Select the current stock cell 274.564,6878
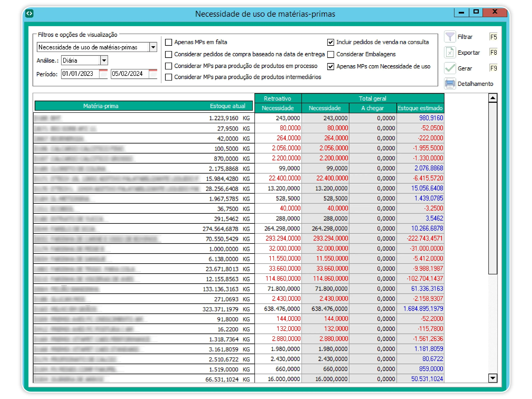 click(220, 229)
